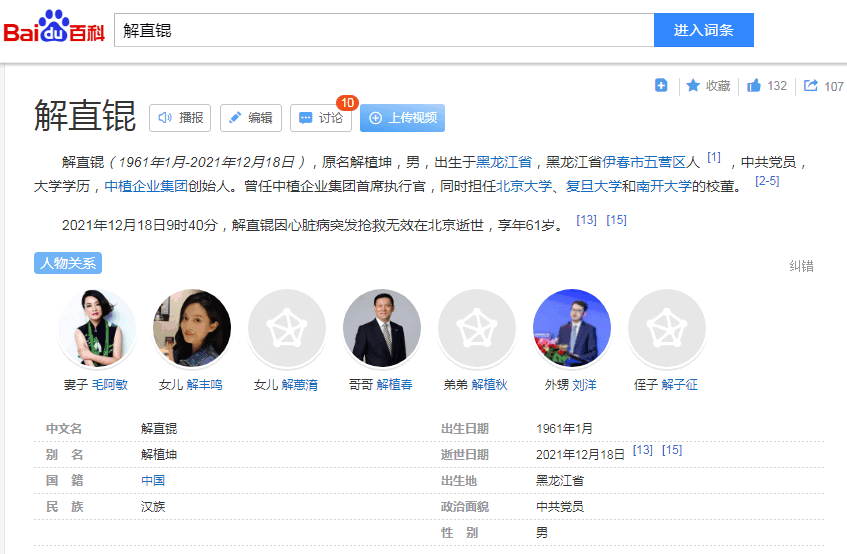Open the 刘洋 name link
The image size is (847, 554).
coord(584,384)
